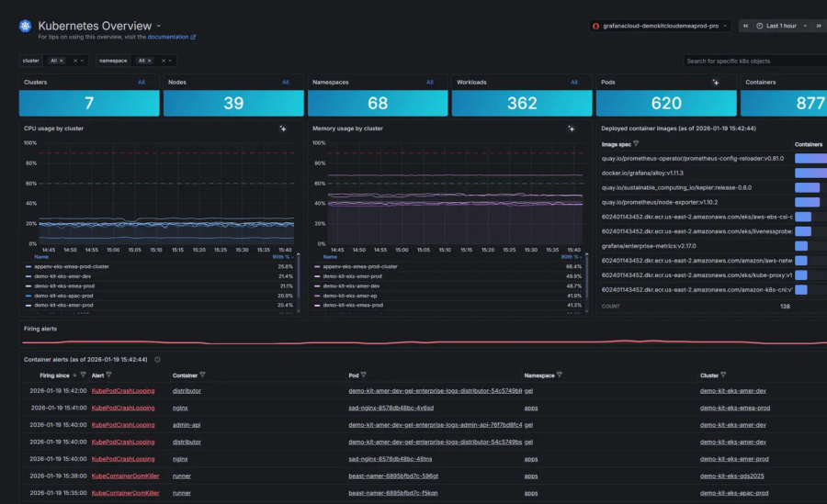Open demo-kit-eks-emea-prod cluster link in alerts table
Viewport: 827px width, 504px height.
[x=735, y=408]
